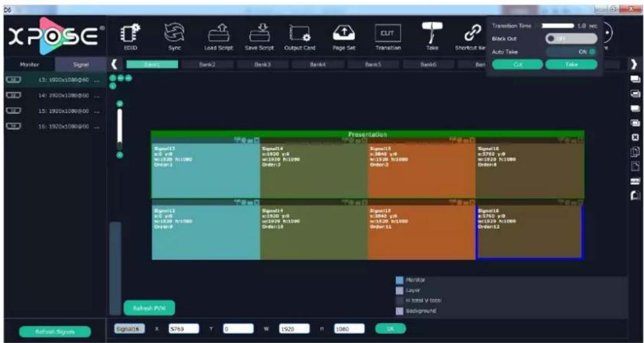Click the port icon beside signal 13
Image resolution: width=644 pixels, height=343 pixels.
pos(14,80)
